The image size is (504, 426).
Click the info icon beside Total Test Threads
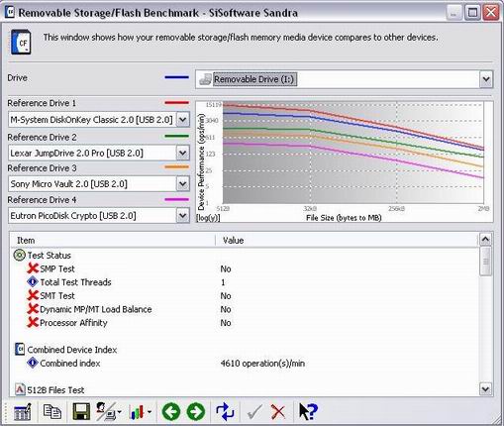(33, 281)
